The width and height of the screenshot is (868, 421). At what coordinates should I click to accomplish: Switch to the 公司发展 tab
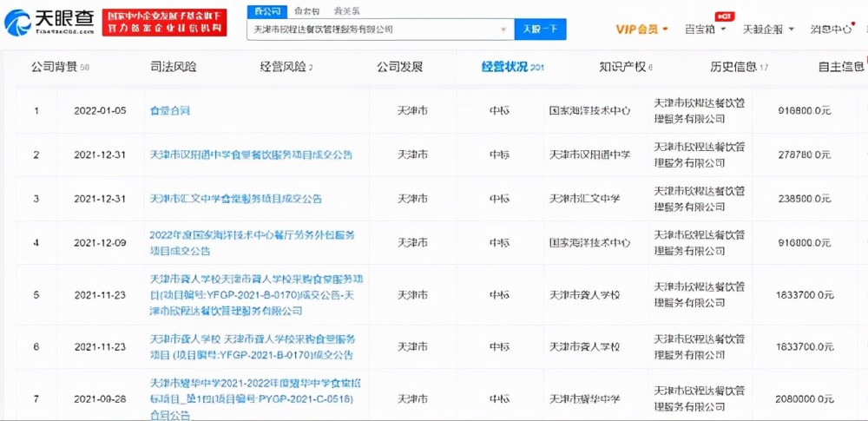tap(399, 68)
